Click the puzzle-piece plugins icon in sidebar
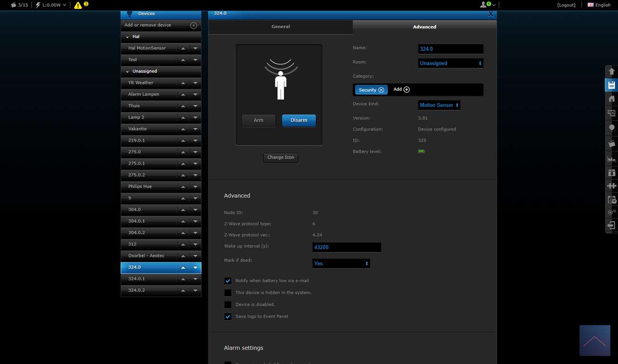Screen dimensions: 618x364 pyautogui.click(x=611, y=186)
